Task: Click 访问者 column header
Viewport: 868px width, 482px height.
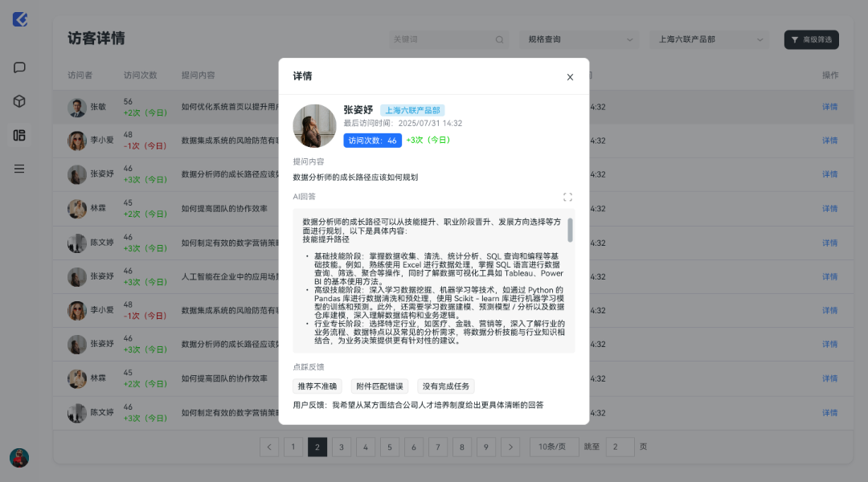Action: pos(80,76)
